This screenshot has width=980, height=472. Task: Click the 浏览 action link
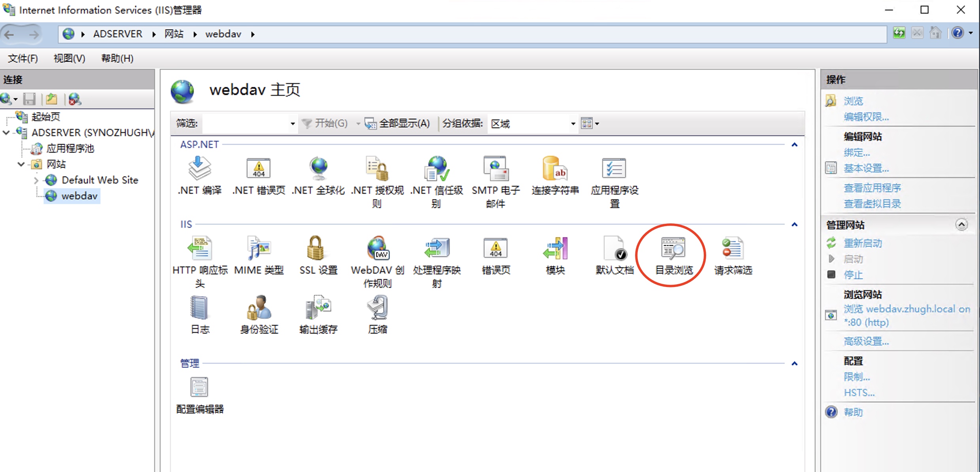point(853,101)
